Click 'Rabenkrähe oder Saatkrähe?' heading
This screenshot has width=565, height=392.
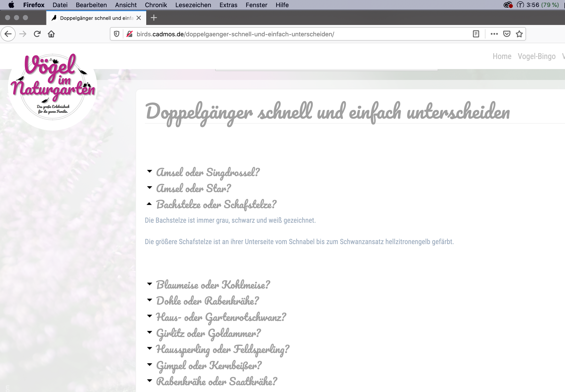(x=217, y=382)
